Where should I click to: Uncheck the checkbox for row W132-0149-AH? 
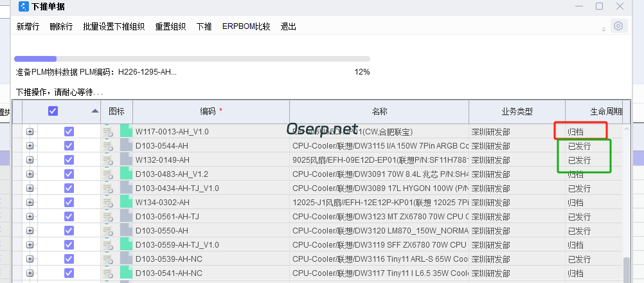pos(69,160)
